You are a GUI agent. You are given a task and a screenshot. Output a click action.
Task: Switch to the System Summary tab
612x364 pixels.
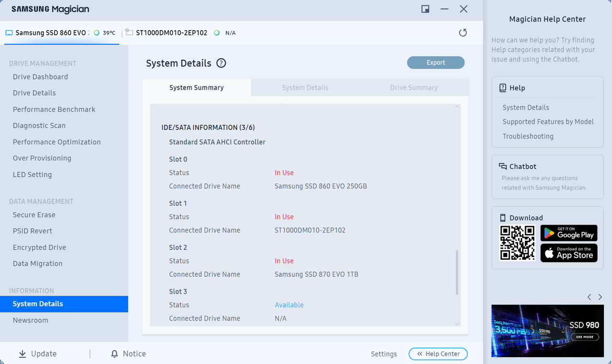(x=197, y=87)
